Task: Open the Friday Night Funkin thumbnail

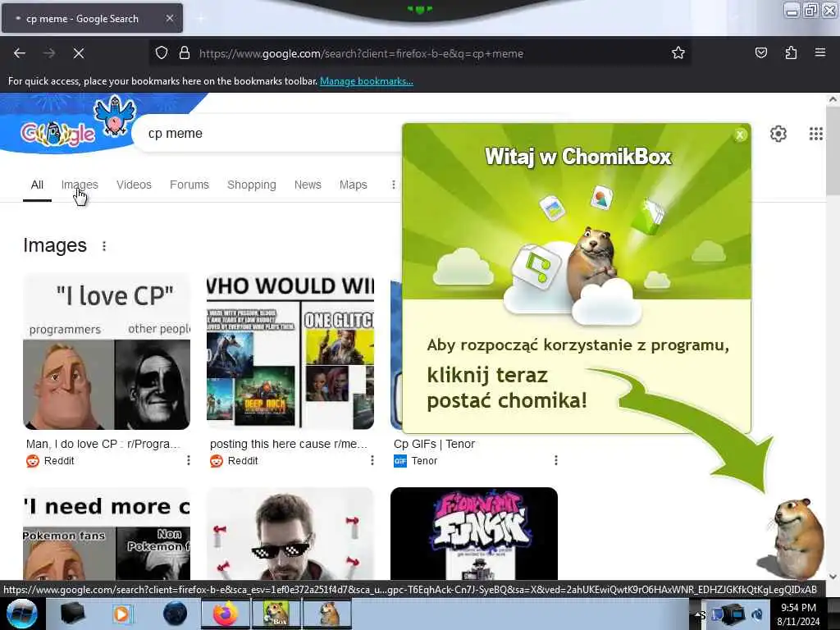Action: tap(474, 533)
